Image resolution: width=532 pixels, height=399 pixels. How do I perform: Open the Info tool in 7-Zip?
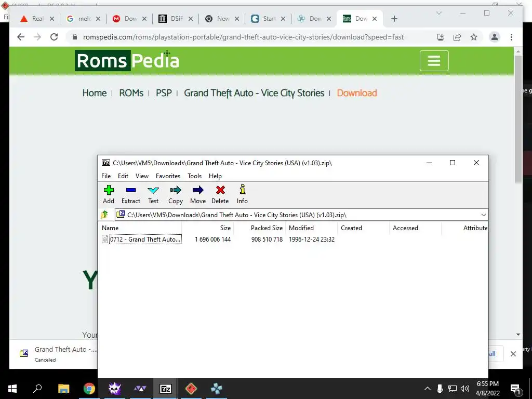(x=242, y=195)
